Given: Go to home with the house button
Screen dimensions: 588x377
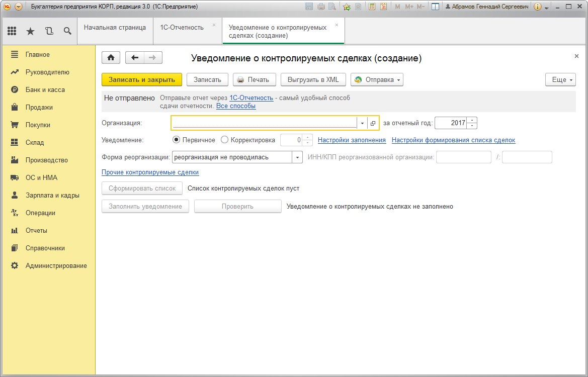Looking at the screenshot, I should 111,58.
